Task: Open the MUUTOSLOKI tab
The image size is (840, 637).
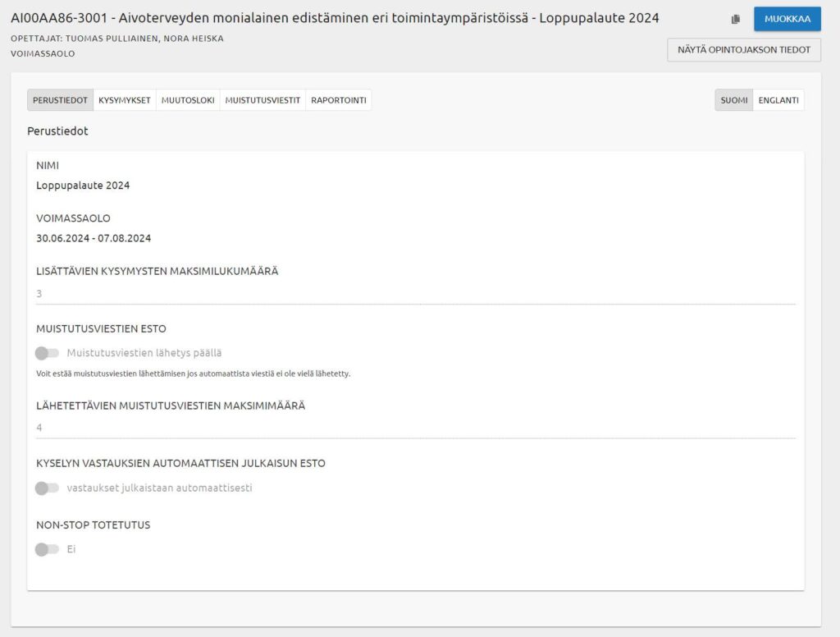Action: (189, 100)
